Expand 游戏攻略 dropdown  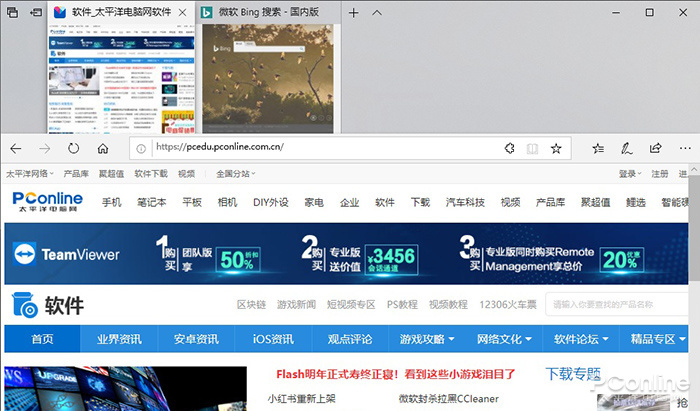pos(427,339)
